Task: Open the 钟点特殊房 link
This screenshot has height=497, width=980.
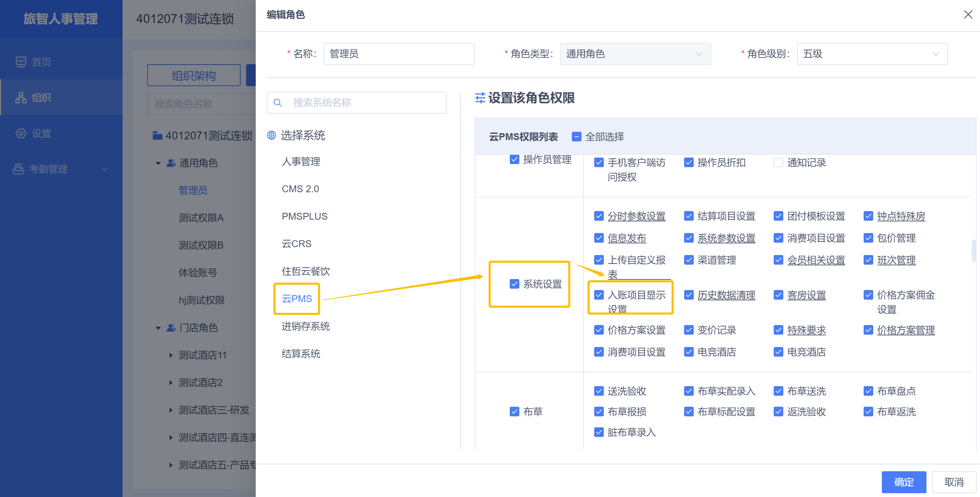Action: click(901, 216)
